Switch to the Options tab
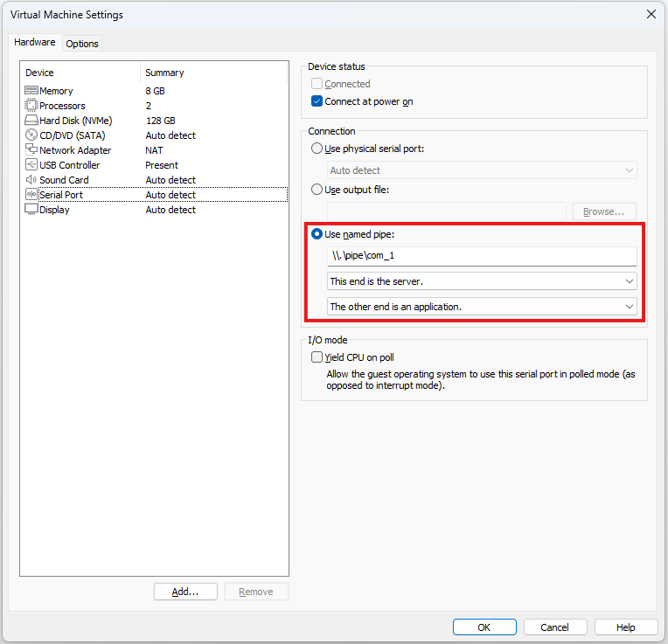The image size is (668, 644). (x=82, y=44)
